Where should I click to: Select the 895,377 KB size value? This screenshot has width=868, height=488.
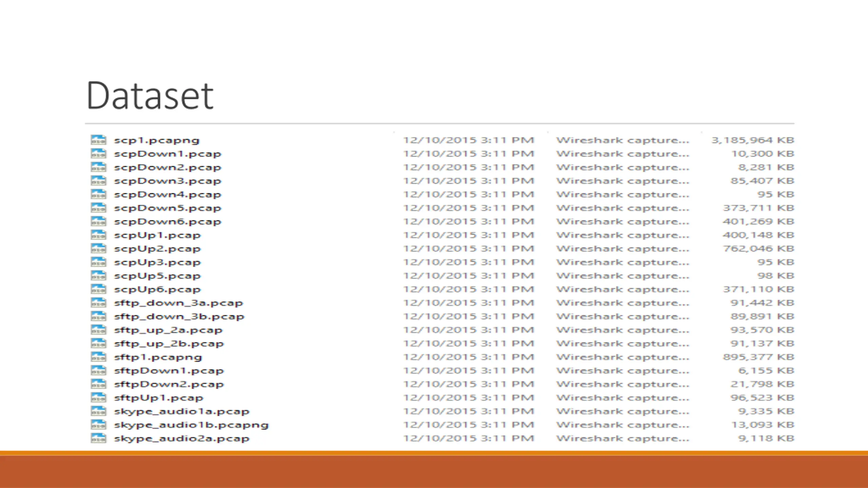(x=758, y=357)
